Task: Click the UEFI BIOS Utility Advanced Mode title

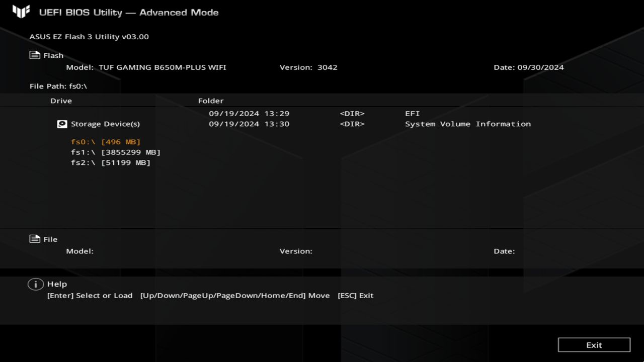Action: pos(129,12)
